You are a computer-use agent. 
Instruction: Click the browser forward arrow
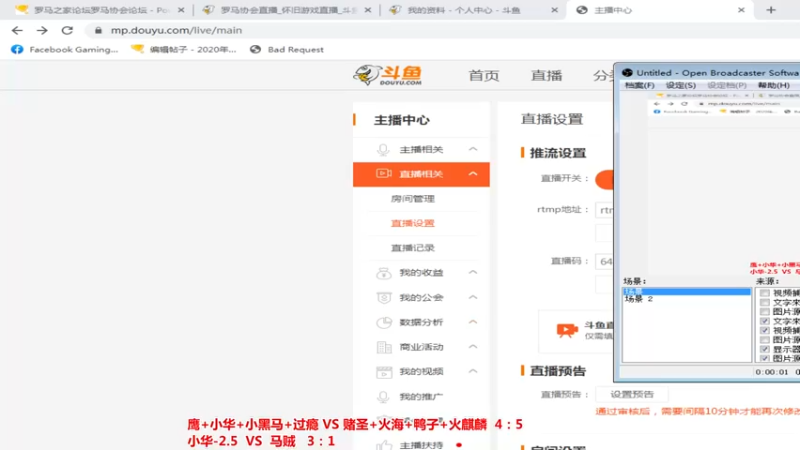(42, 31)
